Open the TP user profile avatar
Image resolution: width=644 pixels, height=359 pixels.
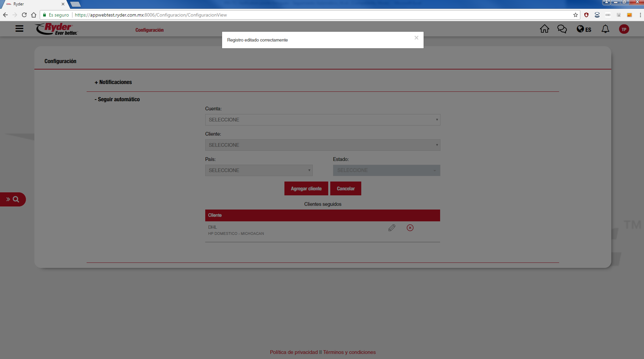click(x=624, y=29)
